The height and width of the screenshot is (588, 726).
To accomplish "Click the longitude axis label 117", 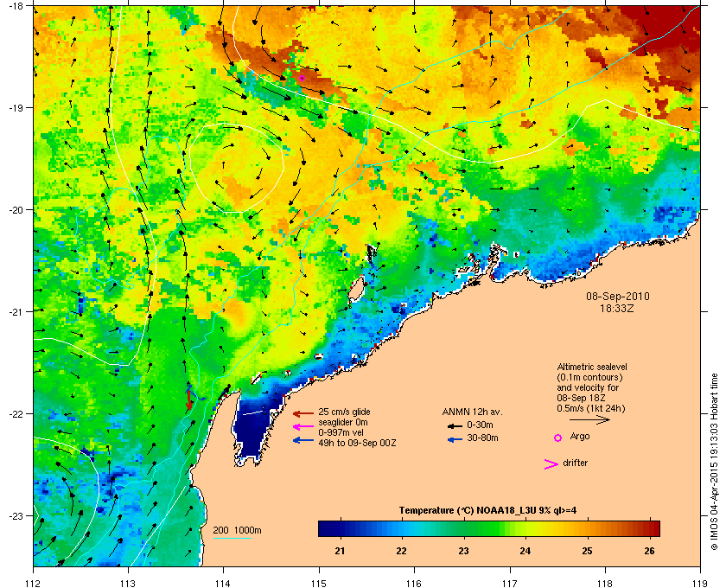I will coord(510,583).
